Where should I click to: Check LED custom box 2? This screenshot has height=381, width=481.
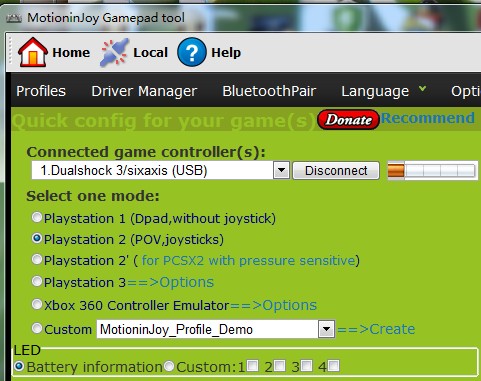click(280, 366)
